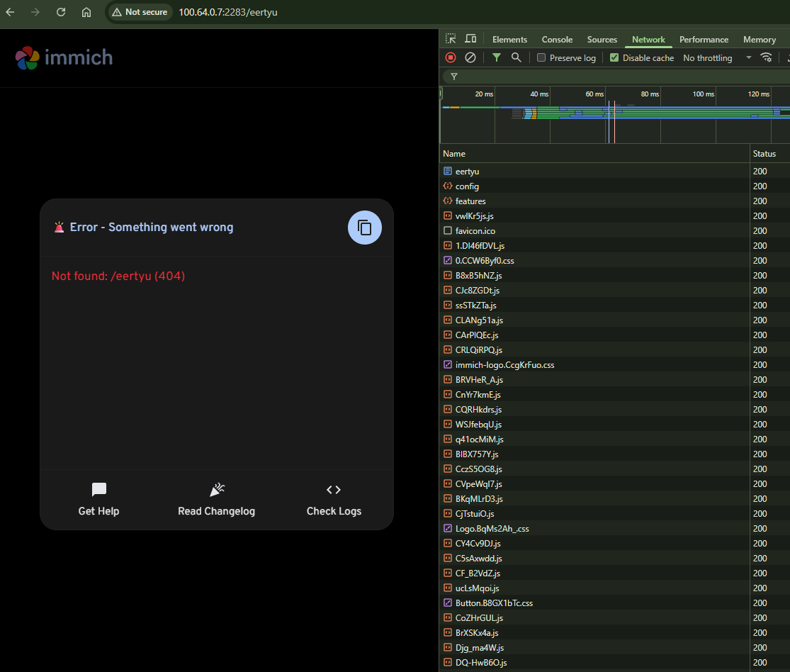Select the Logo.BqMs2Ah_.css request
The width and height of the screenshot is (790, 672).
point(615,528)
